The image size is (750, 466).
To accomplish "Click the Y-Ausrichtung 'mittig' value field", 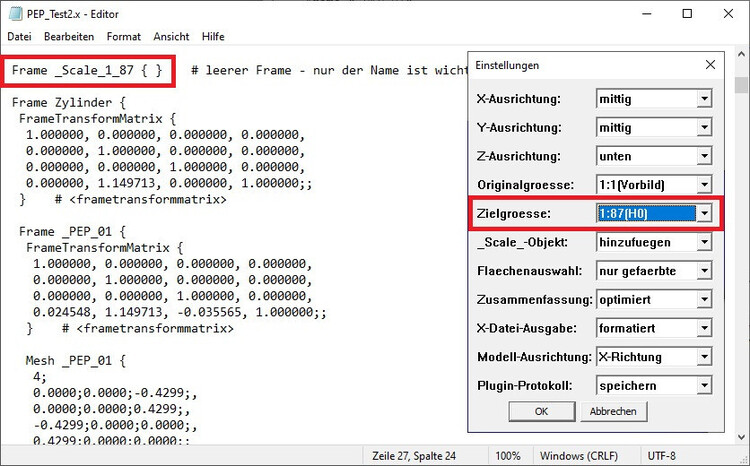I will [x=647, y=128].
